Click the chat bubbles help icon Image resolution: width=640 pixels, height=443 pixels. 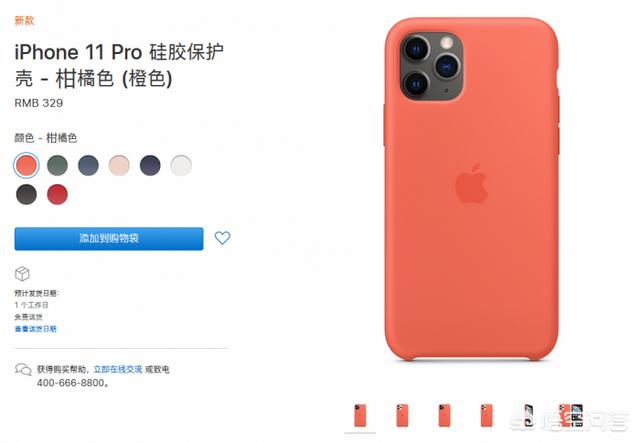pyautogui.click(x=23, y=370)
